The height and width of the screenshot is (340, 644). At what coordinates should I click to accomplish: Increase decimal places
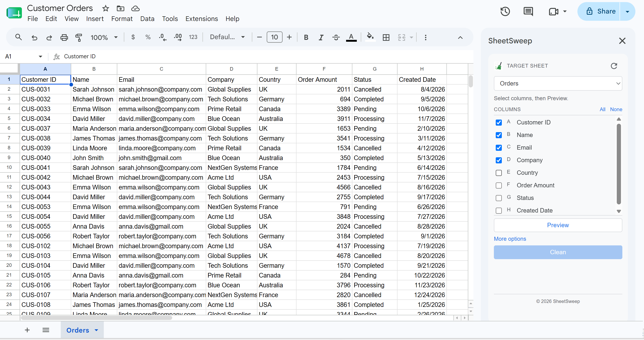click(x=178, y=37)
